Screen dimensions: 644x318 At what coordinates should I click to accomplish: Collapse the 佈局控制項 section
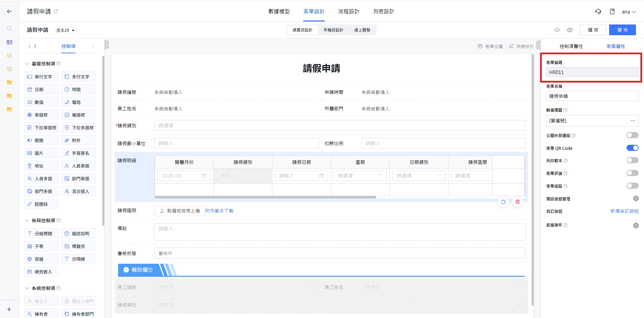(27, 220)
